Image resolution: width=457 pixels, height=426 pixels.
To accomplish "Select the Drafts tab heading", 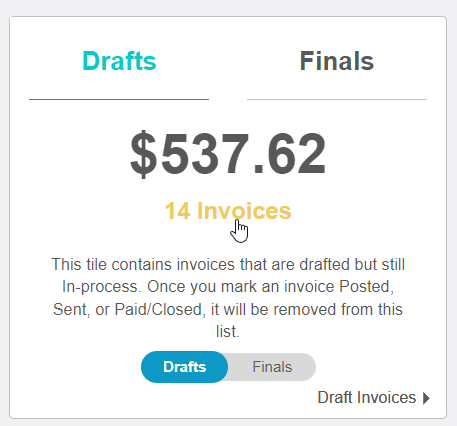I will click(x=119, y=61).
